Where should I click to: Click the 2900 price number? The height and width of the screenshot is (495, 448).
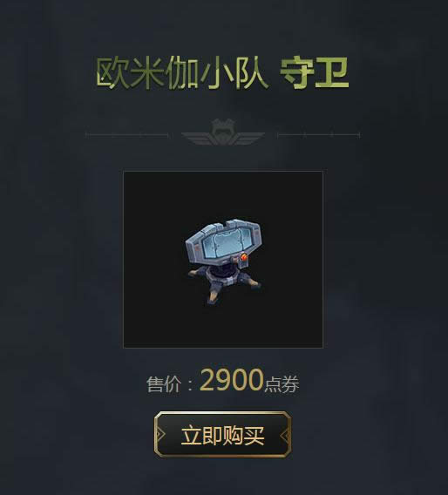[232, 380]
